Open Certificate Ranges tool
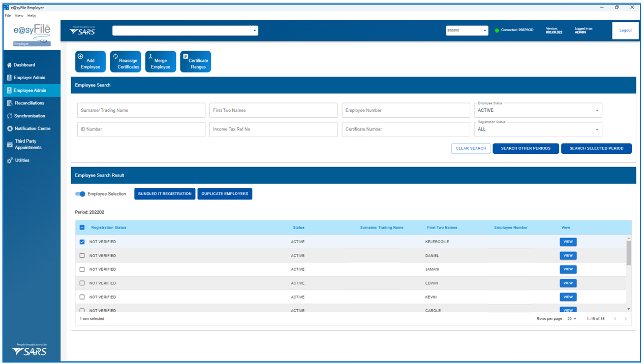Image resolution: width=644 pixels, height=364 pixels. pos(196,61)
